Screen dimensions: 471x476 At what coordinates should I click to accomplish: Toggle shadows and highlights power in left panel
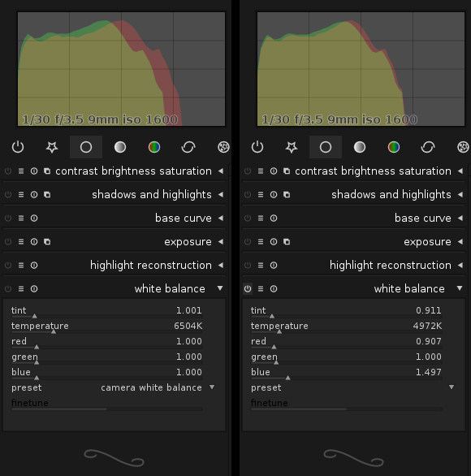point(8,194)
